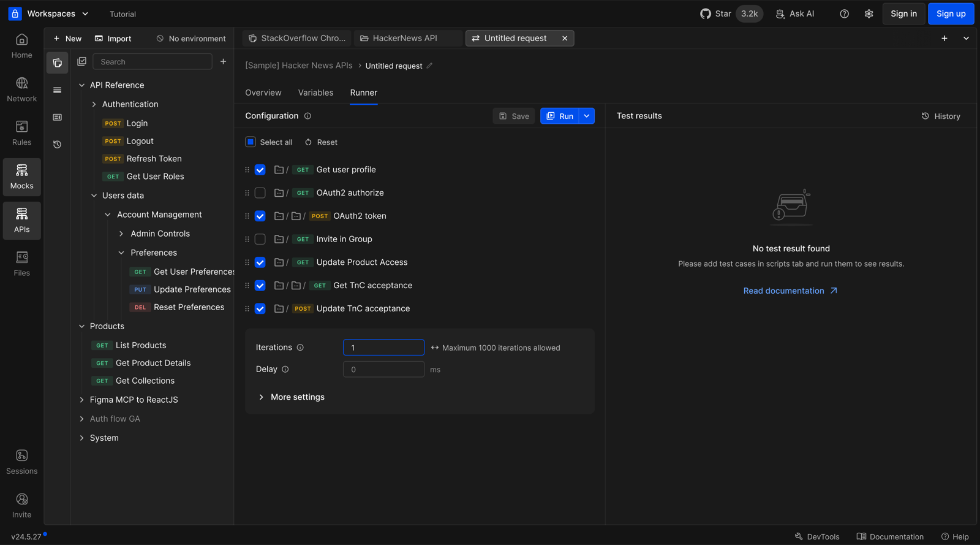The width and height of the screenshot is (980, 545).
Task: Click the Iterations input field
Action: 383,348
